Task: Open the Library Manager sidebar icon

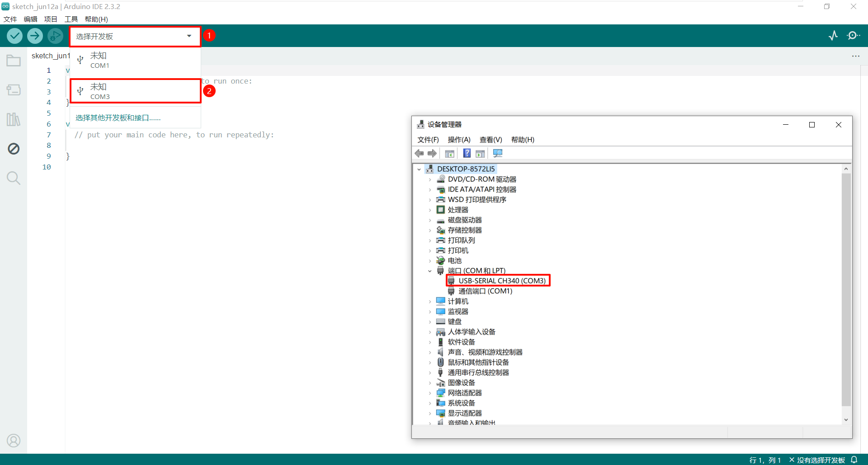Action: pyautogui.click(x=14, y=119)
